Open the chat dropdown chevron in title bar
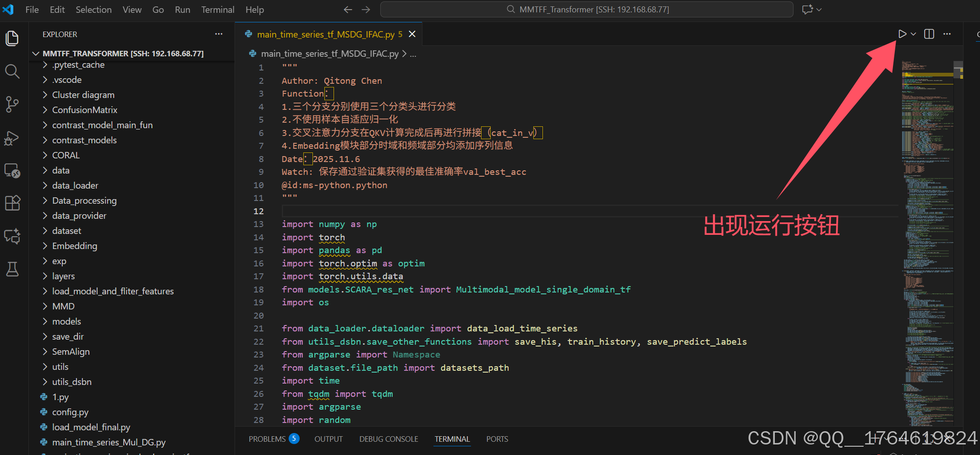This screenshot has height=455, width=980. [x=819, y=10]
